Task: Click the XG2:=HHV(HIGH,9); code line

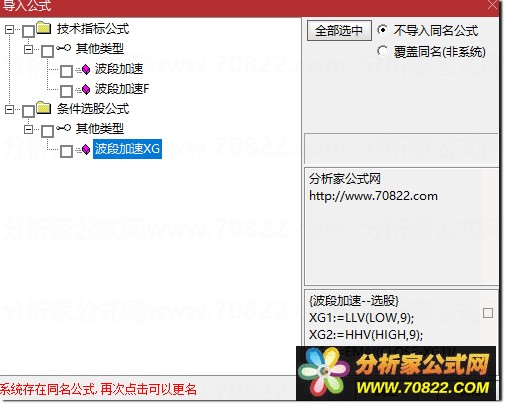Action: pyautogui.click(x=366, y=334)
